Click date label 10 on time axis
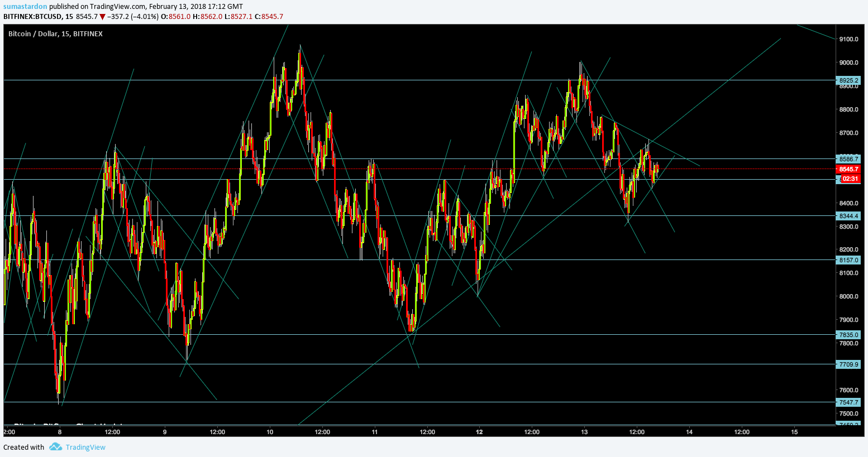 [x=270, y=432]
